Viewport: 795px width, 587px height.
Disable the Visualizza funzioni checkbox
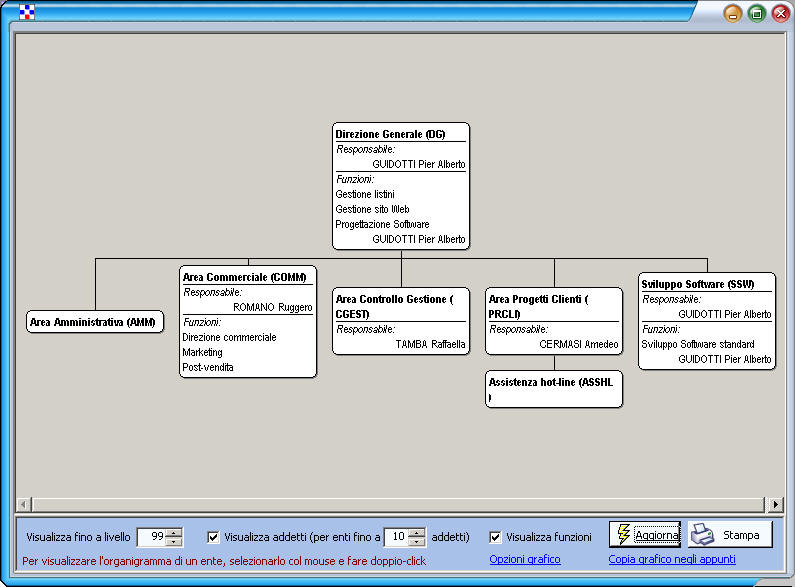point(495,537)
